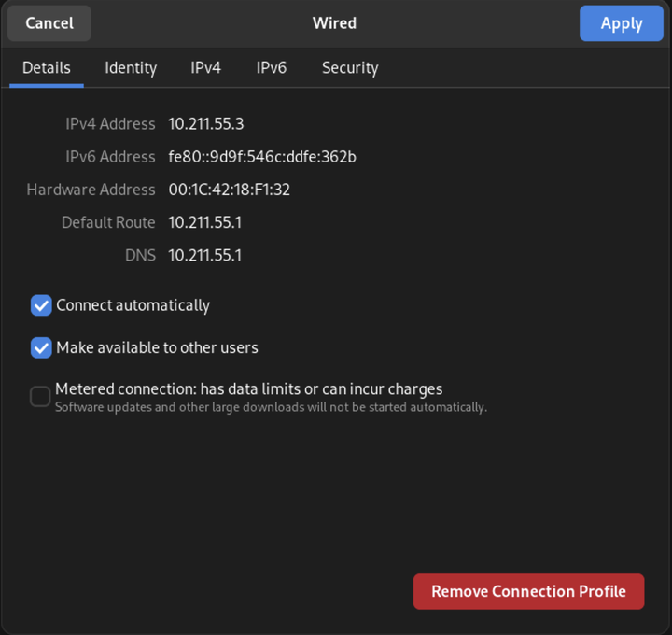The height and width of the screenshot is (635, 672).
Task: Click the IPv4 address value 10.211.55.3
Action: pyautogui.click(x=206, y=124)
